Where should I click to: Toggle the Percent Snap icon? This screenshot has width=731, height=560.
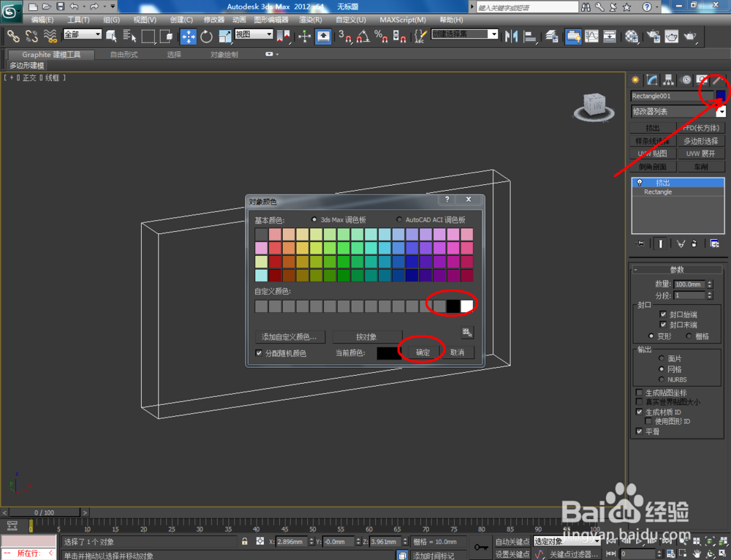(381, 36)
